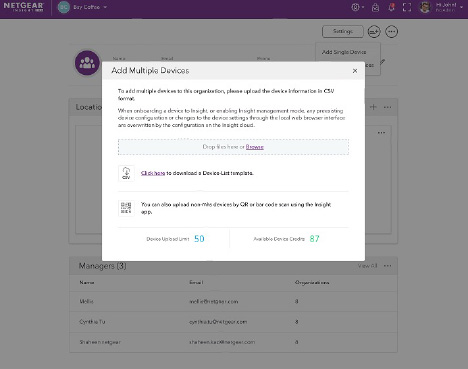This screenshot has height=369, width=468.
Task: Click the CSV download icon
Action: pyautogui.click(x=126, y=173)
